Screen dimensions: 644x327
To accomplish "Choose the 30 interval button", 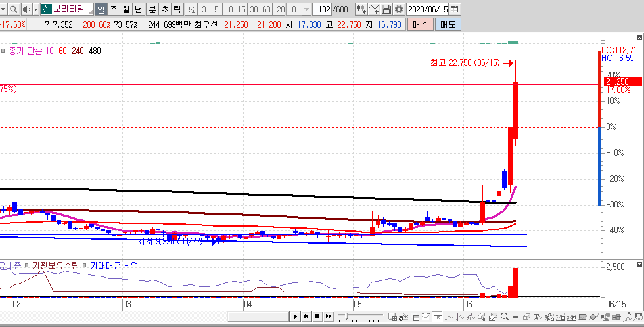I will [x=254, y=9].
